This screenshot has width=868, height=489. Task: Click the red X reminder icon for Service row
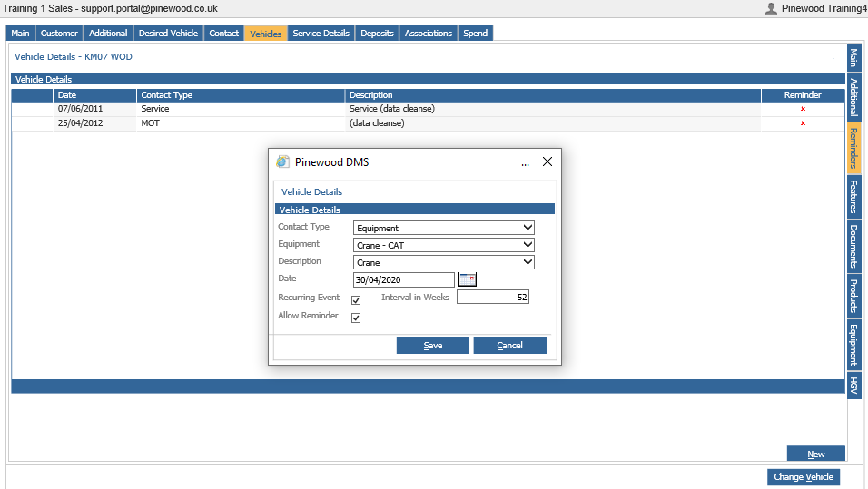point(803,109)
